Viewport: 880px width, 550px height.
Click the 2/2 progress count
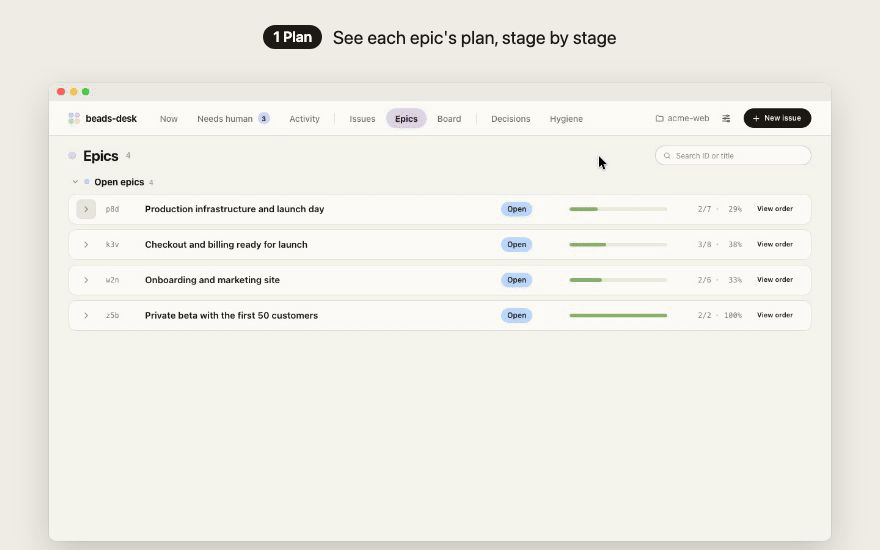point(704,315)
